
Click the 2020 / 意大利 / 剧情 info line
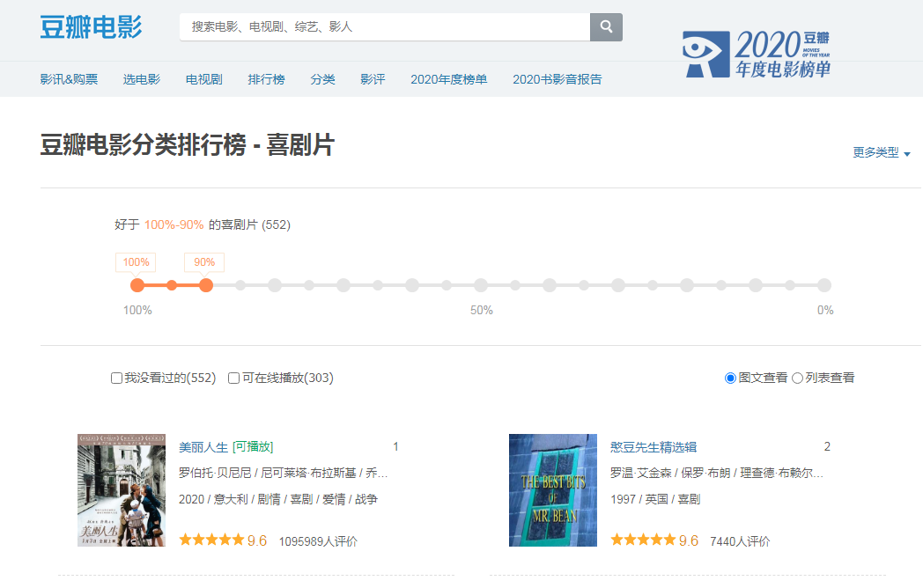coord(277,500)
